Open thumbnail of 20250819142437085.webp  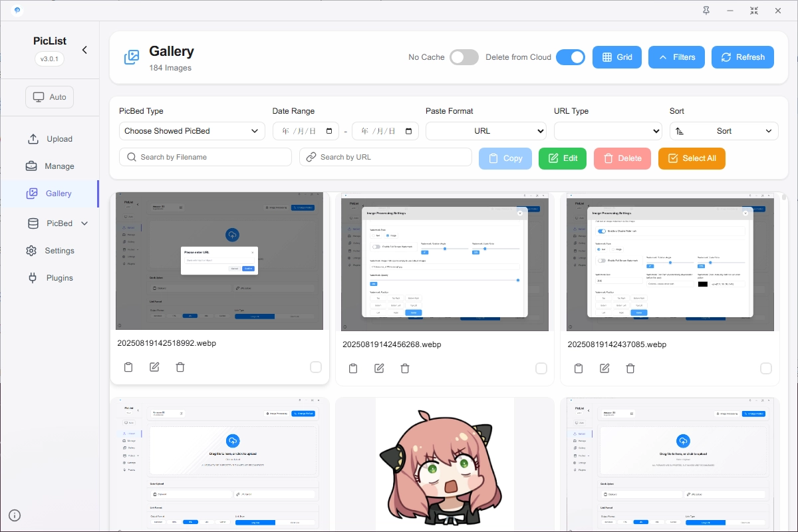click(x=670, y=262)
